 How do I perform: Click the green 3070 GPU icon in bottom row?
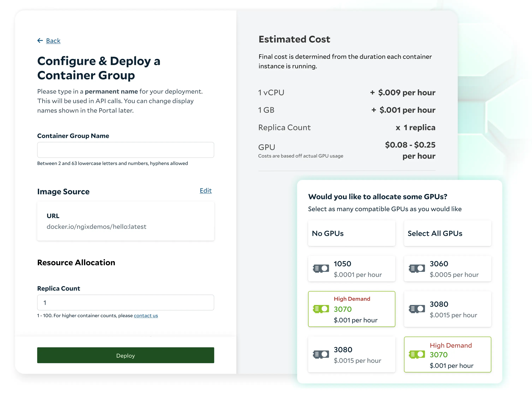[417, 354]
